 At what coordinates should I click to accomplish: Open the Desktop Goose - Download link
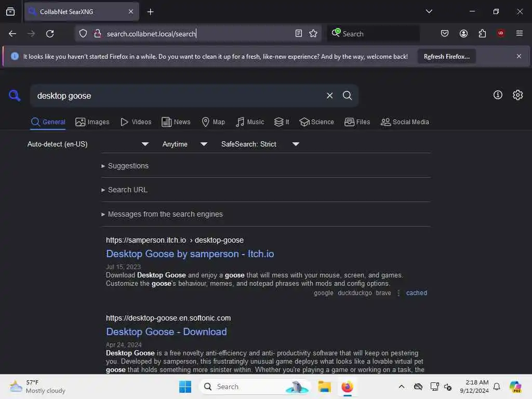166,332
